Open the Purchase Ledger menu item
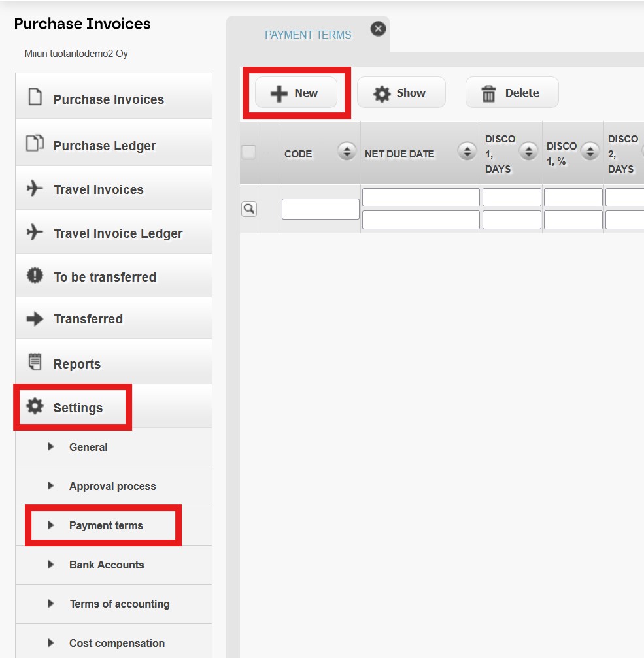644x658 pixels. (114, 142)
